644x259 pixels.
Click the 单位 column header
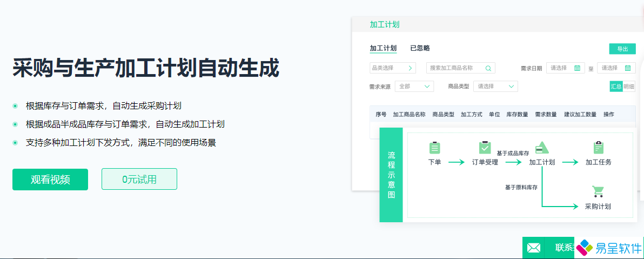[494, 115]
